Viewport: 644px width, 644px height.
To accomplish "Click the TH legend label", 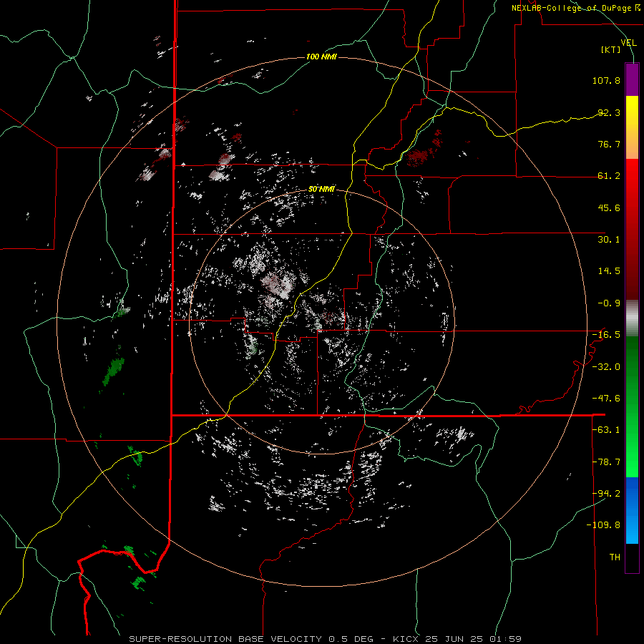I will (615, 557).
